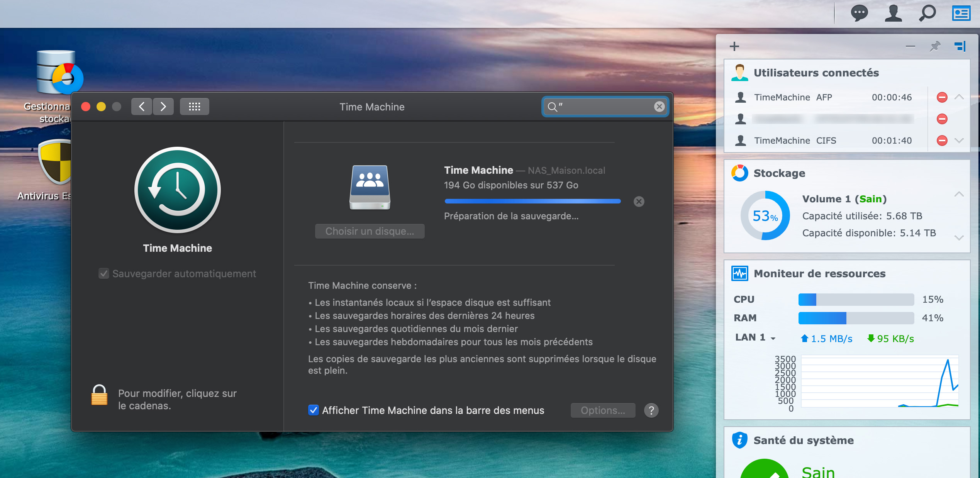Open the Options... button
The width and height of the screenshot is (980, 478).
[603, 410]
